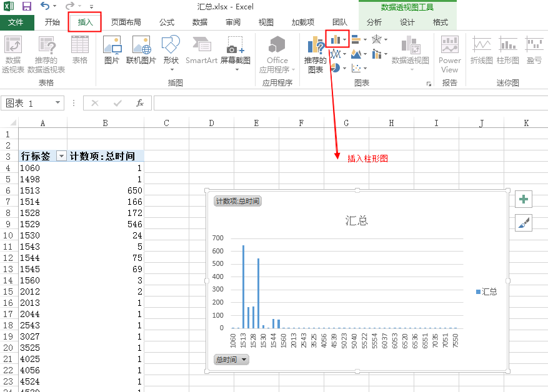Switch to the 数据 ribbon tab

click(199, 22)
